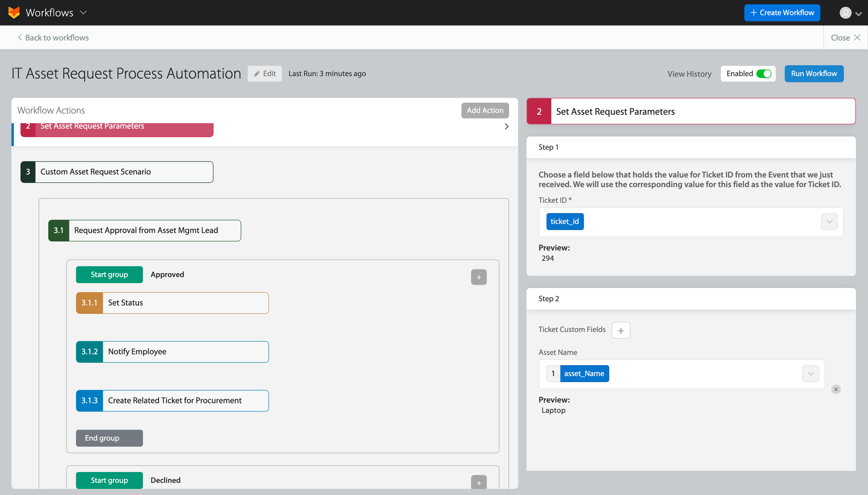Click Run Workflow button
This screenshot has width=868, height=495.
point(814,74)
